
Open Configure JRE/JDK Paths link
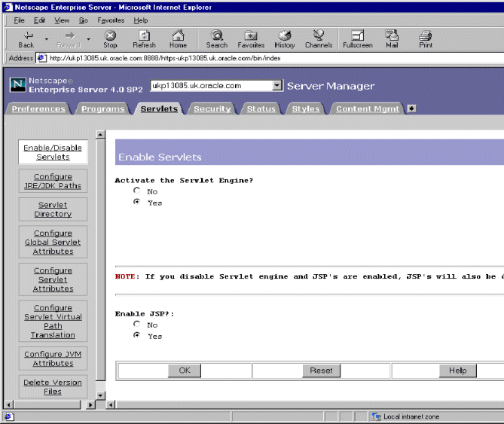[x=53, y=181]
